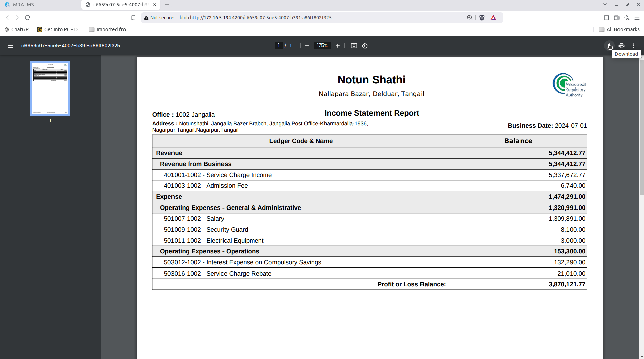This screenshot has height=359, width=644.
Task: Open Imported from bookmarks folder
Action: (x=110, y=29)
